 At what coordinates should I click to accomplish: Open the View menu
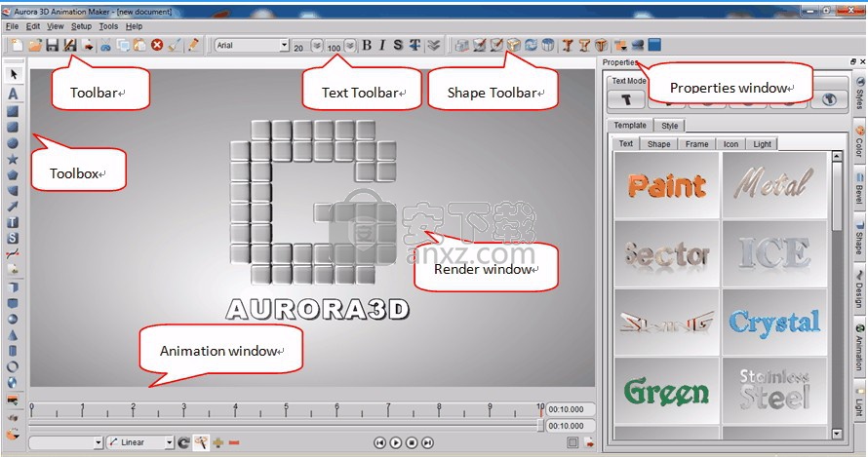click(55, 26)
